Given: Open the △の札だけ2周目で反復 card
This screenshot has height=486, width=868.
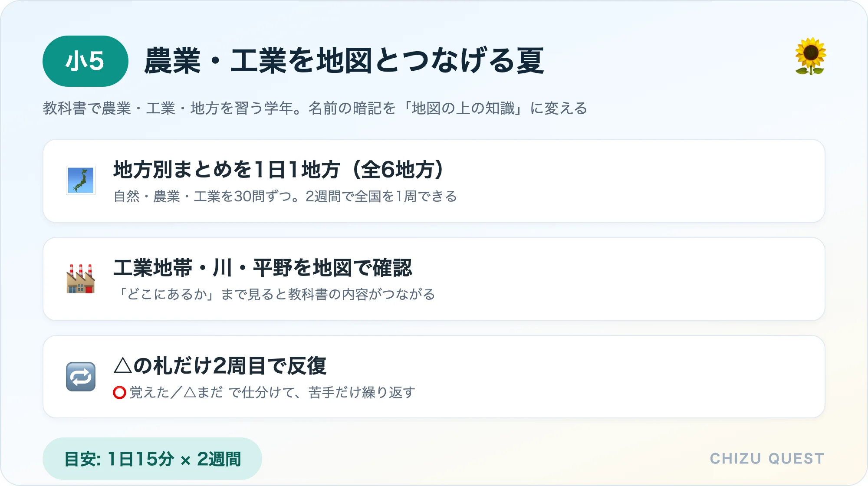Looking at the screenshot, I should [x=434, y=377].
